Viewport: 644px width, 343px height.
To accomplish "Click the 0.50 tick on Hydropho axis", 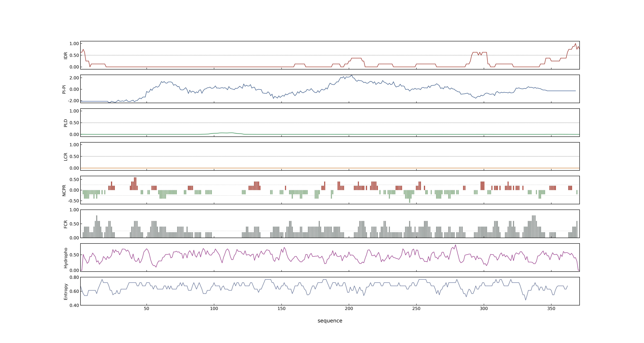I will pos(74,255).
